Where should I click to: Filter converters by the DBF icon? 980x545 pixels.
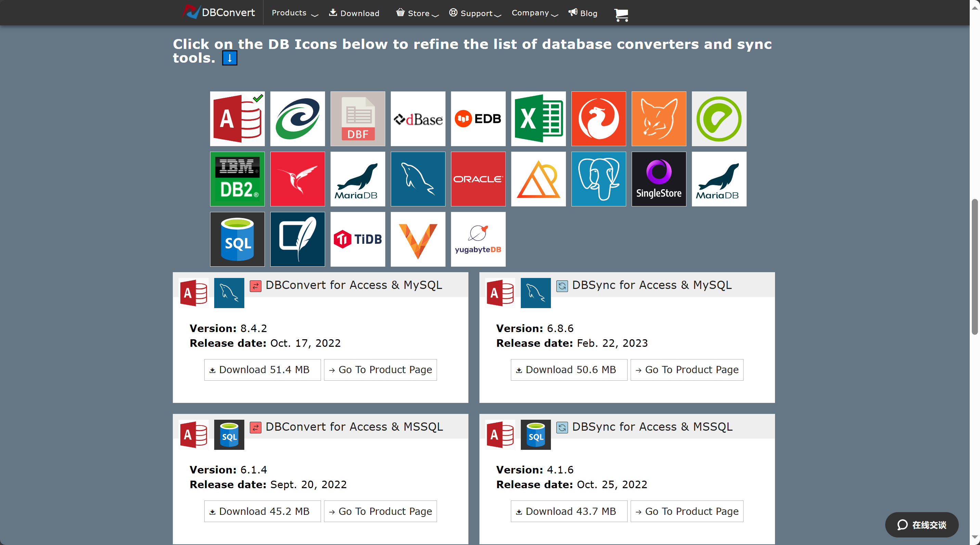click(x=358, y=119)
